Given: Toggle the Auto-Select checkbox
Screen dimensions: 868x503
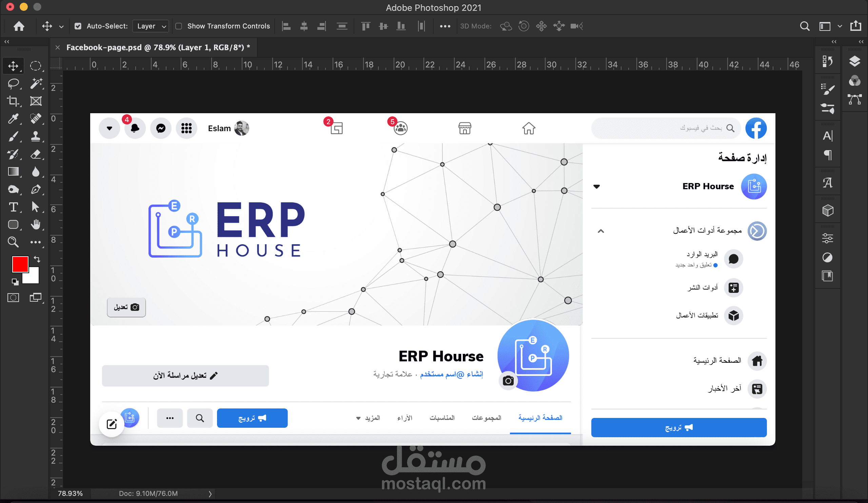Looking at the screenshot, I should point(78,26).
